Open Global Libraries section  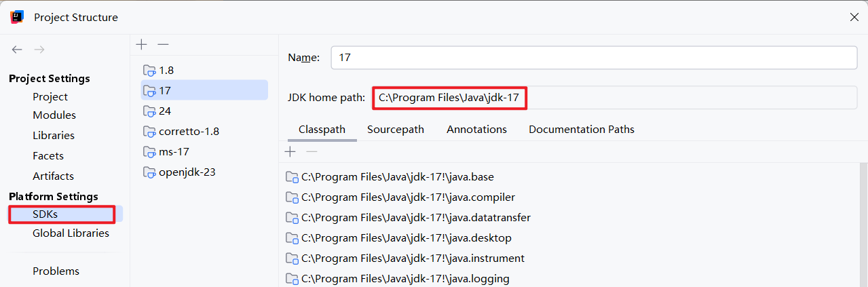pos(71,233)
